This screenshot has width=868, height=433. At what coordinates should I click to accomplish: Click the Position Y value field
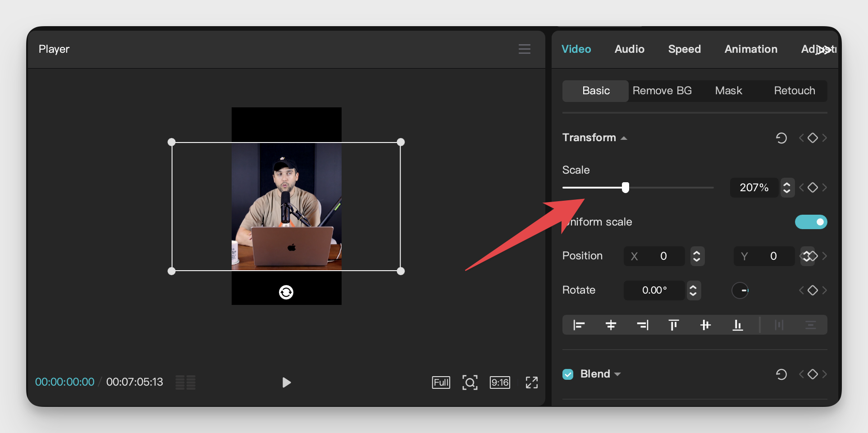[x=764, y=256]
